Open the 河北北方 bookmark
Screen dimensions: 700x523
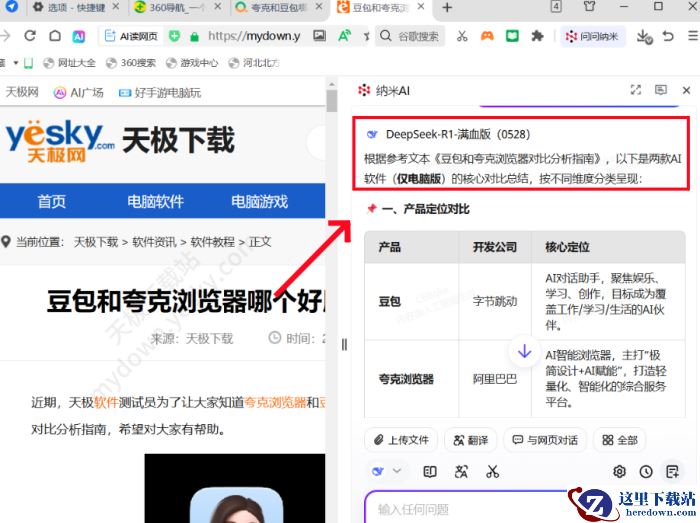coord(254,63)
